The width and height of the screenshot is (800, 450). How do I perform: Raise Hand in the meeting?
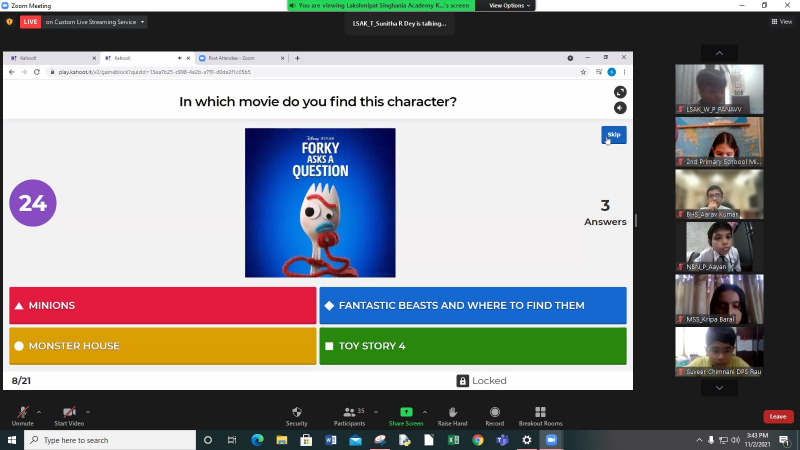click(452, 413)
